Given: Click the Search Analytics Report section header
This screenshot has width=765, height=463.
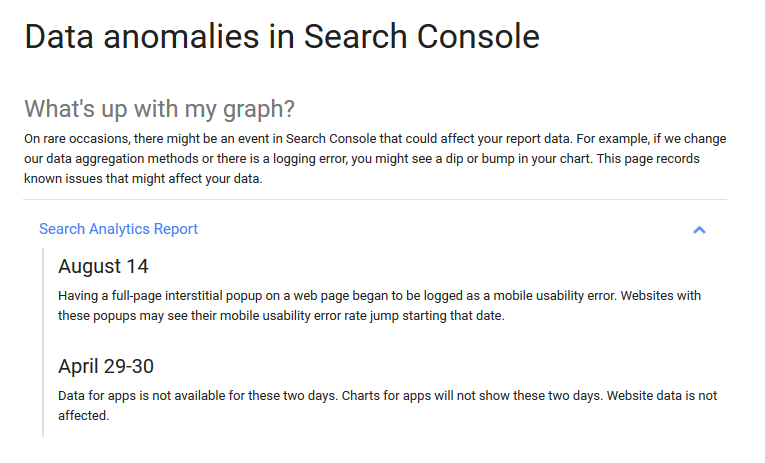Looking at the screenshot, I should pos(118,229).
